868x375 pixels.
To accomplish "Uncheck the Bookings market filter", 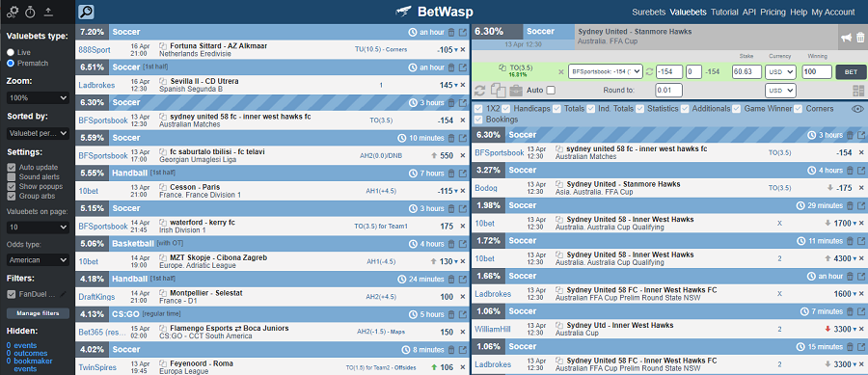I will tap(478, 119).
